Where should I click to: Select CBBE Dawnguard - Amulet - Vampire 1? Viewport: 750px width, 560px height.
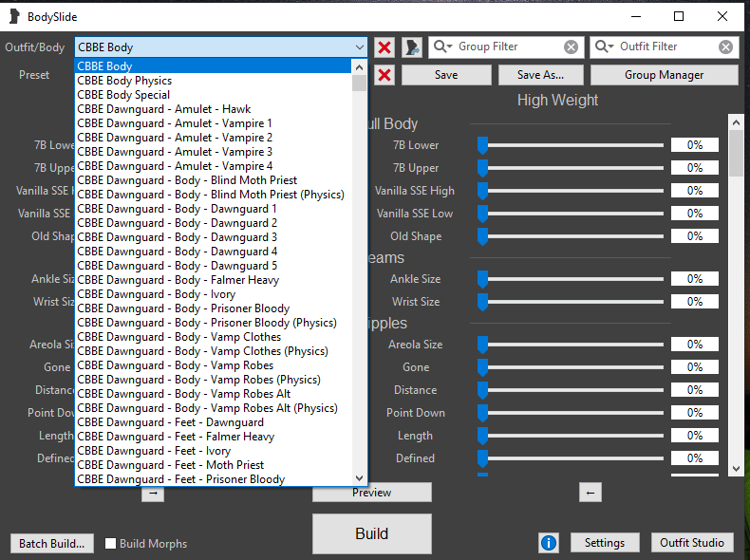pyautogui.click(x=214, y=123)
